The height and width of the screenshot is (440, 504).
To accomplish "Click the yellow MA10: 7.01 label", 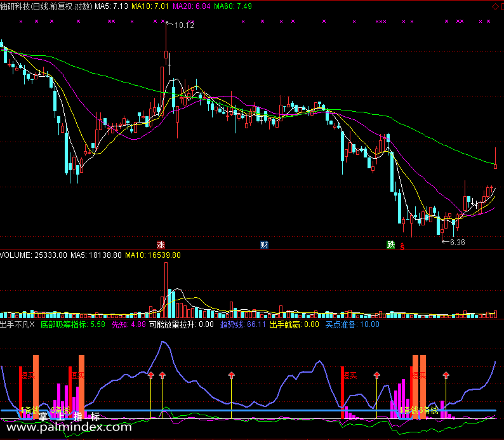I will pos(150,6).
